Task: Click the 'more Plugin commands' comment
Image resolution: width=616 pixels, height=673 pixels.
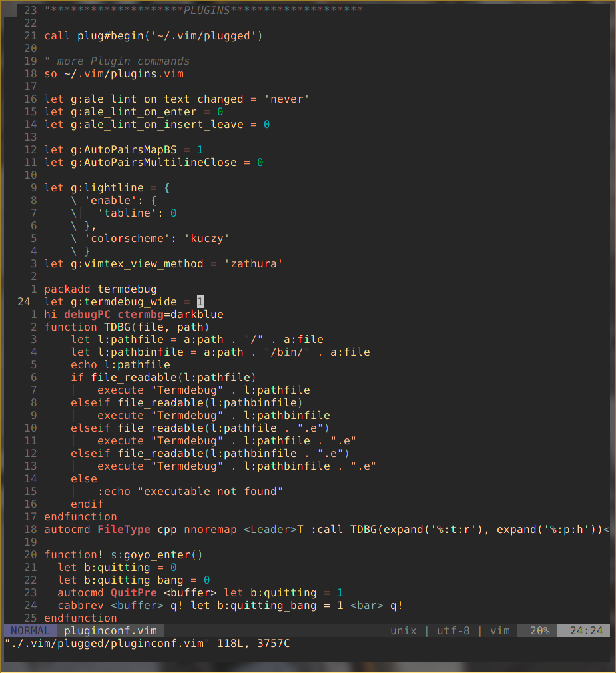Action: (x=117, y=61)
